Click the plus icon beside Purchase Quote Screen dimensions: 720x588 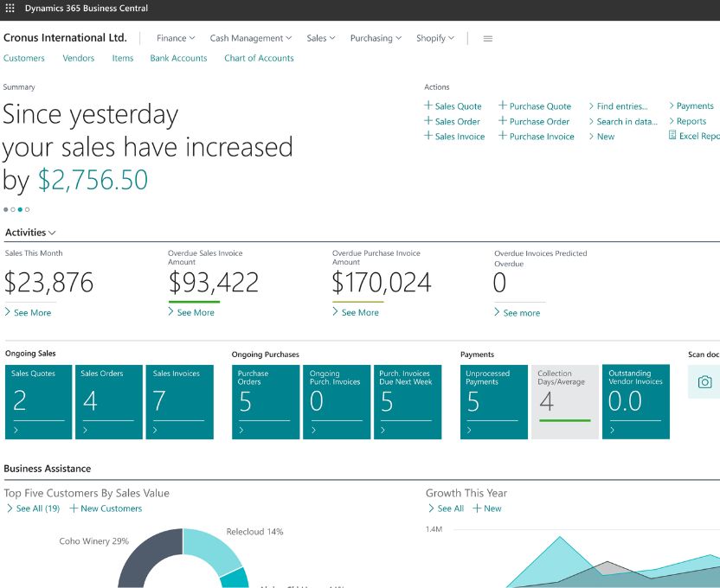[x=502, y=105]
